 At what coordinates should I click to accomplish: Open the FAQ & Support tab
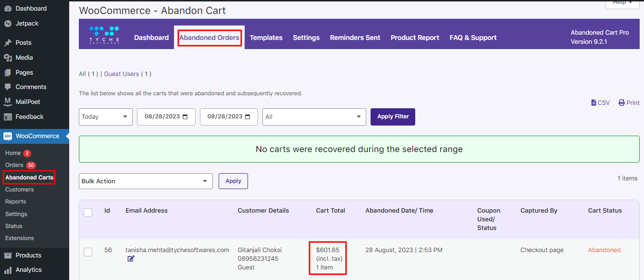473,38
